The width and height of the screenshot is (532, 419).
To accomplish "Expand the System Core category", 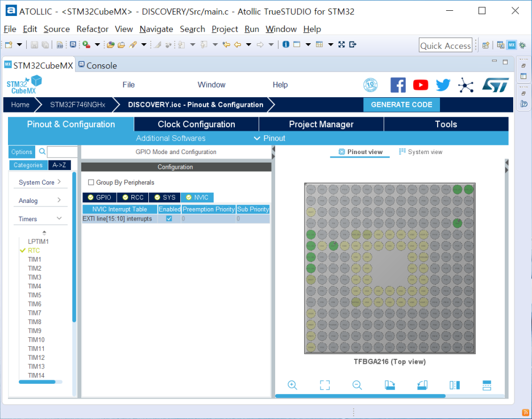I will tap(40, 182).
